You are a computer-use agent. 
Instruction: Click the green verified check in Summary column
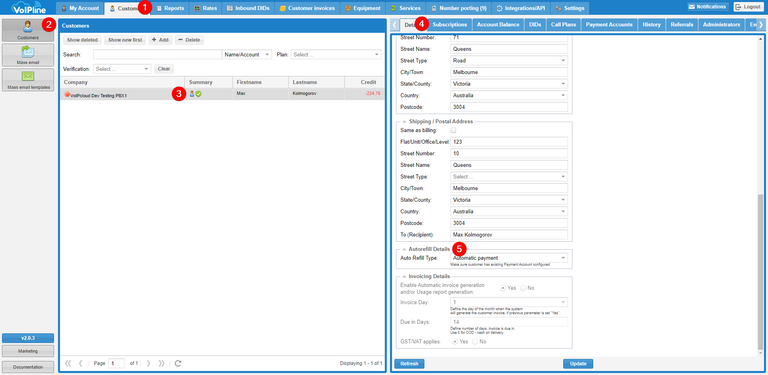(198, 94)
